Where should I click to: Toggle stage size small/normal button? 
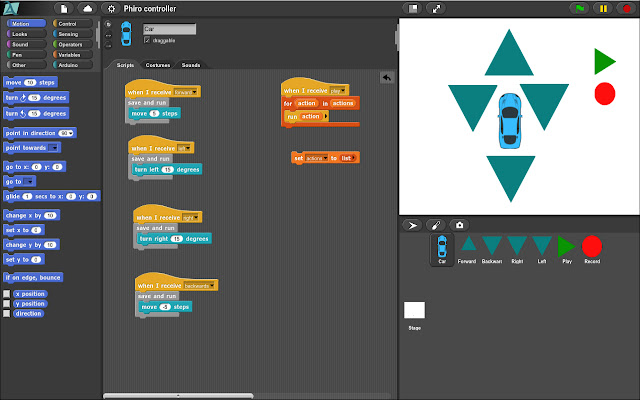point(413,9)
